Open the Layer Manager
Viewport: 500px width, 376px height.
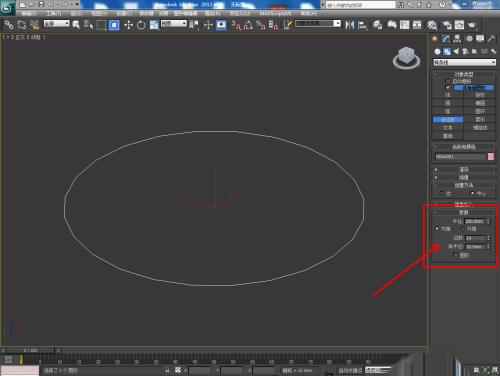tap(377, 25)
